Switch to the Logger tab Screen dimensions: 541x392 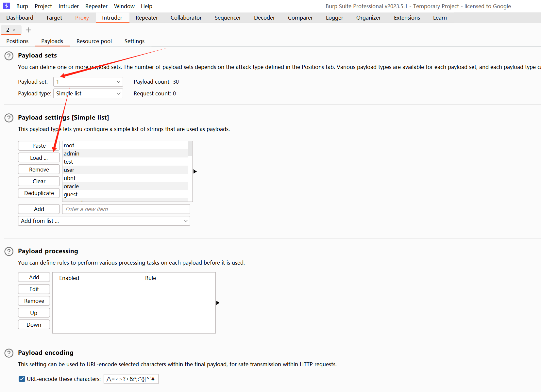[334, 18]
